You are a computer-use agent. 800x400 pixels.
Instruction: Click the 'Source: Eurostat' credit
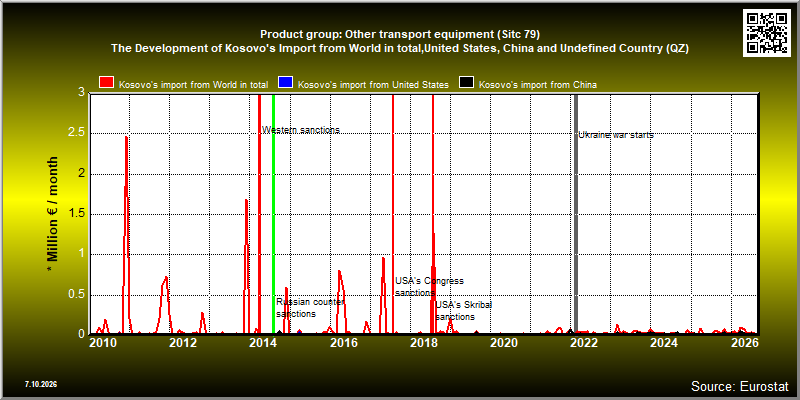tap(739, 385)
